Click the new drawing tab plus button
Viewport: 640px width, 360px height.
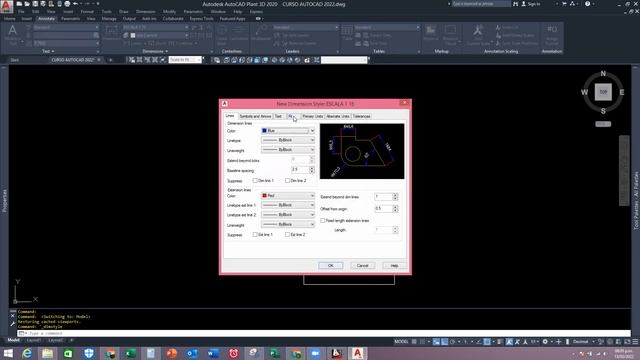click(x=110, y=60)
